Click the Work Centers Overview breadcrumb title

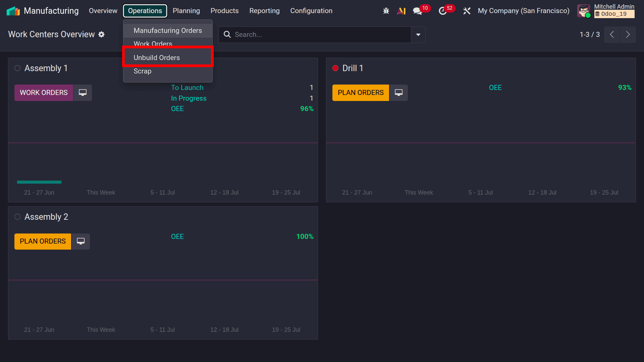click(x=51, y=35)
